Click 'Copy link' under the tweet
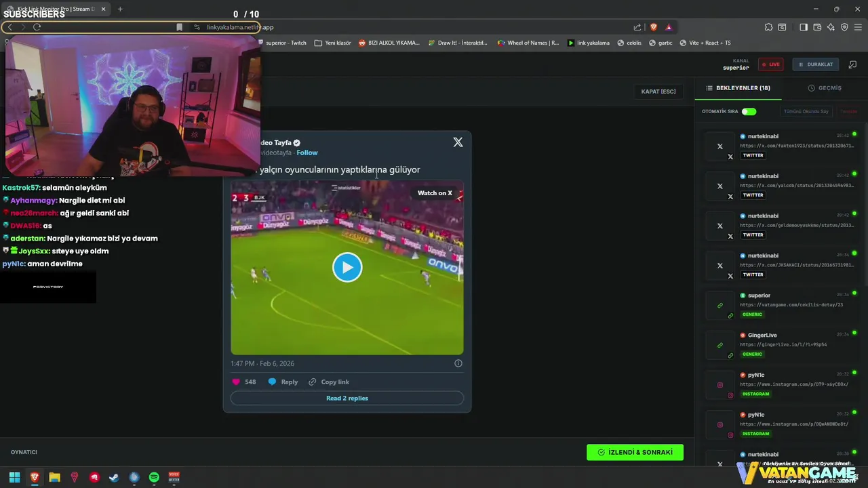 [329, 382]
